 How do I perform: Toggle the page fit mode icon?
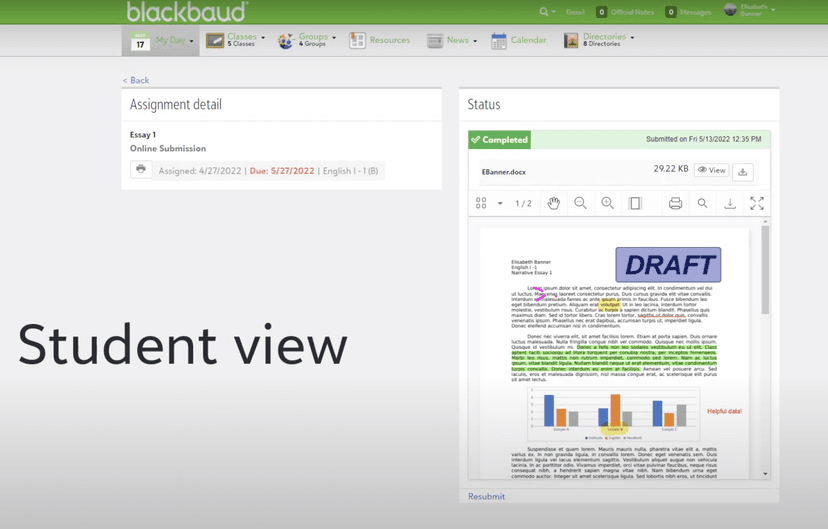(x=635, y=203)
